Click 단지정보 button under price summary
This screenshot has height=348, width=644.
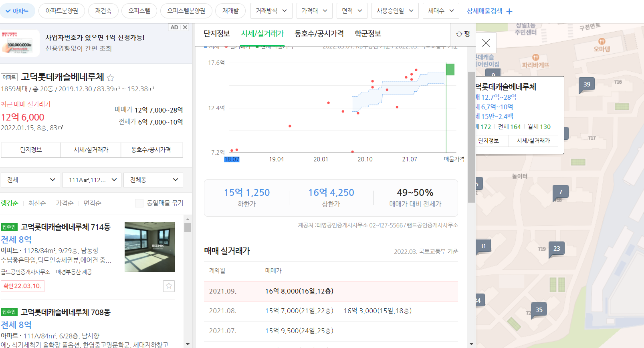pos(31,150)
